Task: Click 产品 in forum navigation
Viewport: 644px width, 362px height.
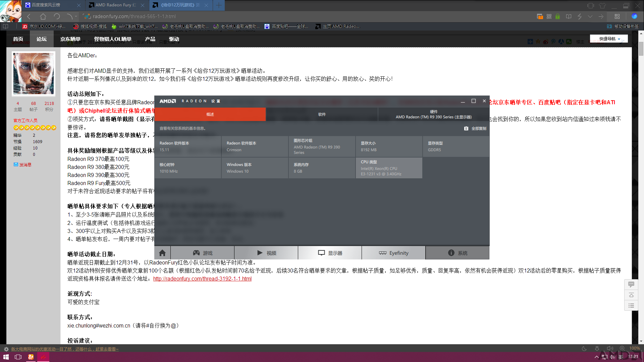Action: point(150,39)
